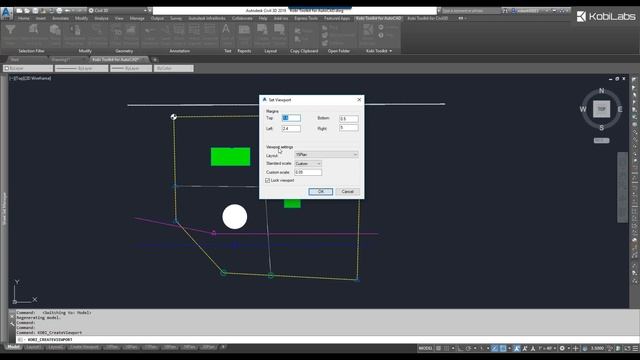The width and height of the screenshot is (640, 360).
Task: Click the TOP face of ViewCube
Action: [x=601, y=109]
